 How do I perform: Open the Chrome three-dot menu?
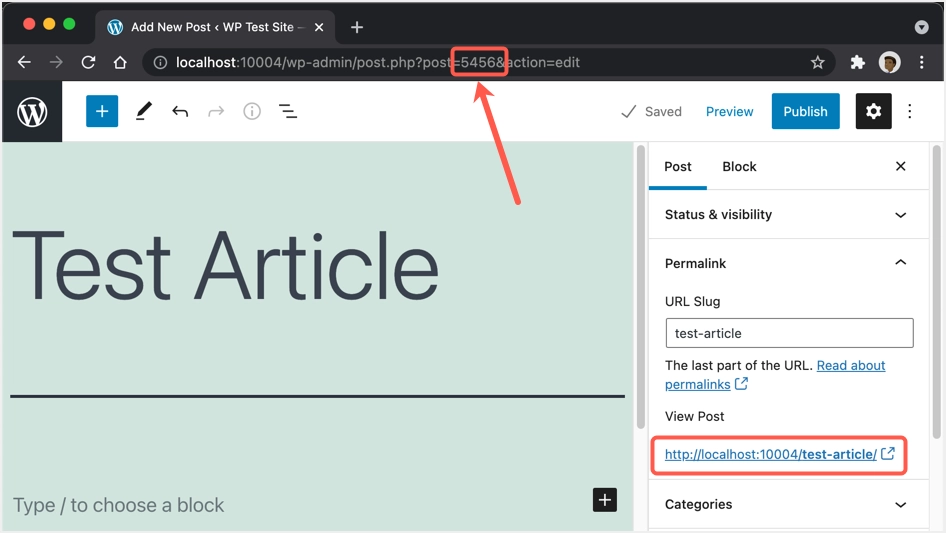pos(921,62)
